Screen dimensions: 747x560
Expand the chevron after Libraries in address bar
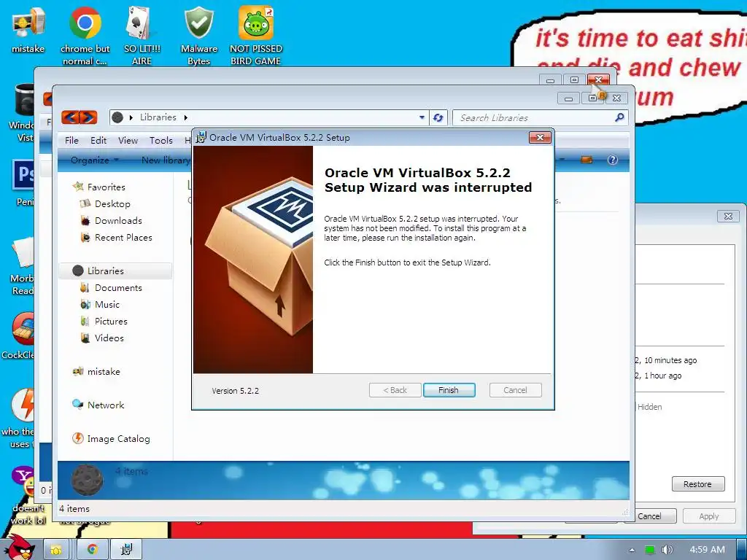point(186,117)
